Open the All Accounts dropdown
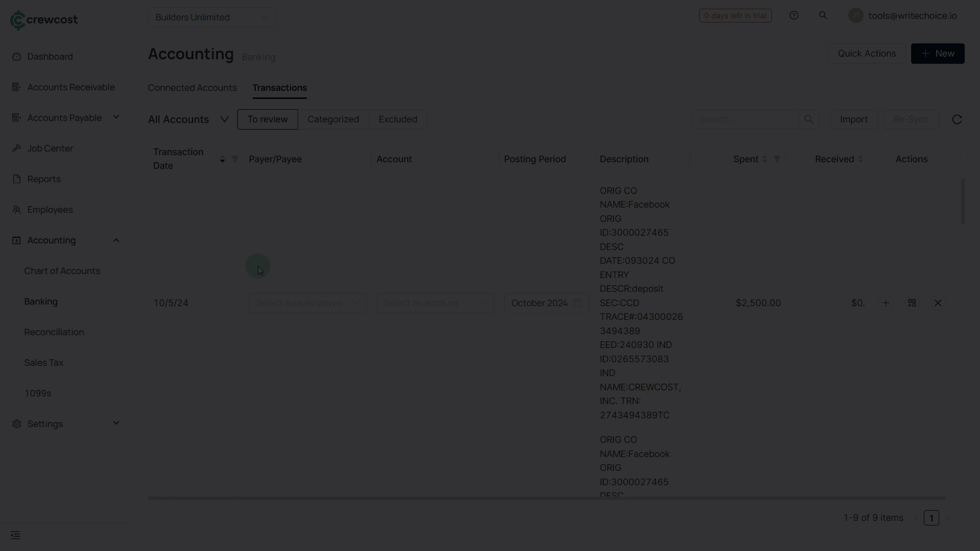The width and height of the screenshot is (980, 551). [x=188, y=119]
